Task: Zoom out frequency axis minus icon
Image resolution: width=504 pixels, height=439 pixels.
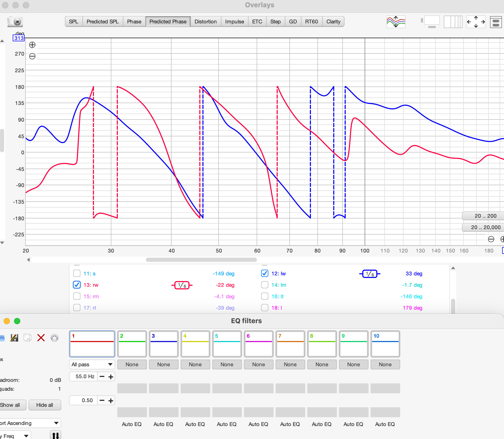Action: pos(491,239)
